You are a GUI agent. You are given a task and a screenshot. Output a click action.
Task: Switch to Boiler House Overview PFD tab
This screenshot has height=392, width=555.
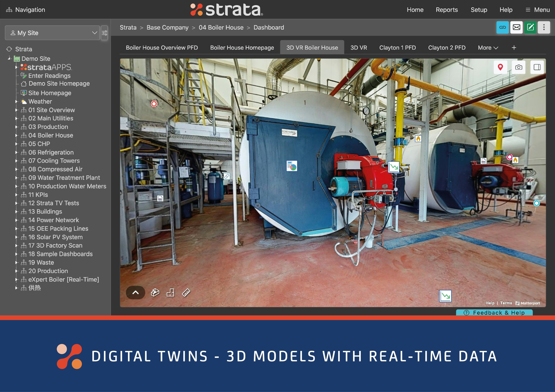click(162, 48)
